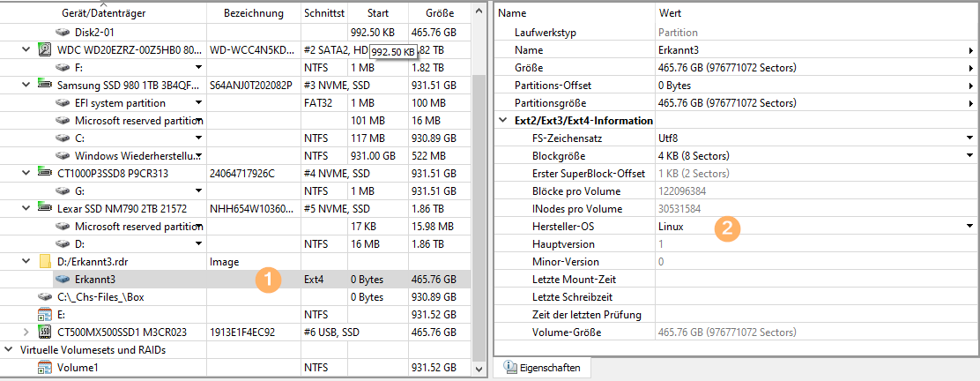The width and height of the screenshot is (980, 381).
Task: Sort by the Gerät/Datenträger column header
Action: point(104,14)
